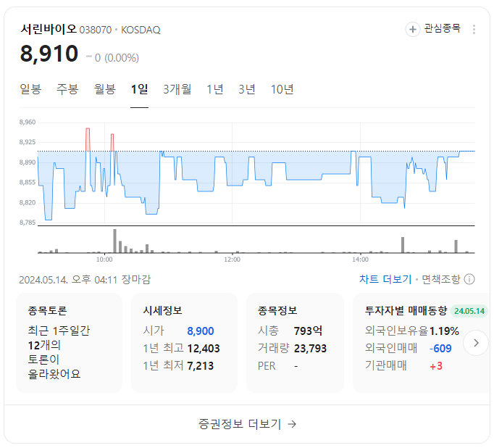
Task: Open the 시세정보 card
Action: 184,343
